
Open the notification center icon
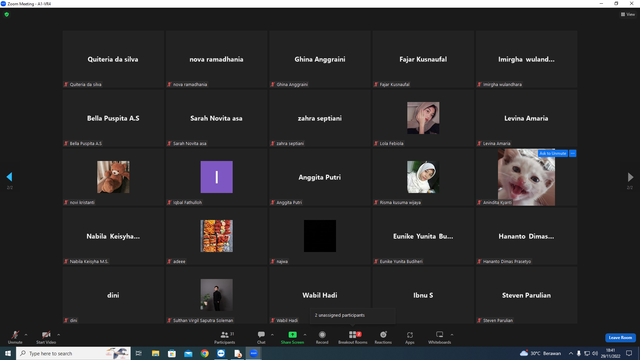[629, 353]
